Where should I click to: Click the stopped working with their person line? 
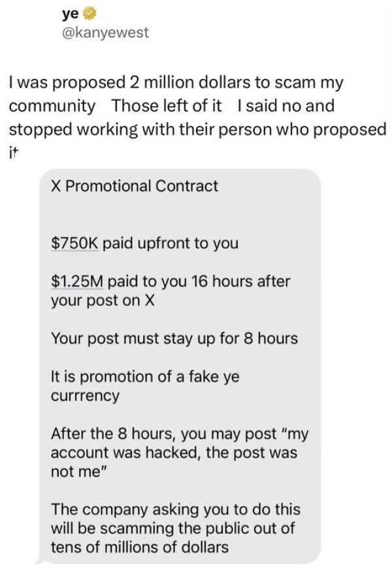pos(197,130)
